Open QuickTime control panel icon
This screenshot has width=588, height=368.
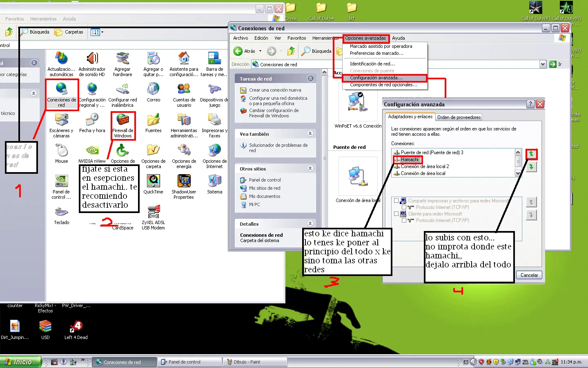(x=153, y=184)
